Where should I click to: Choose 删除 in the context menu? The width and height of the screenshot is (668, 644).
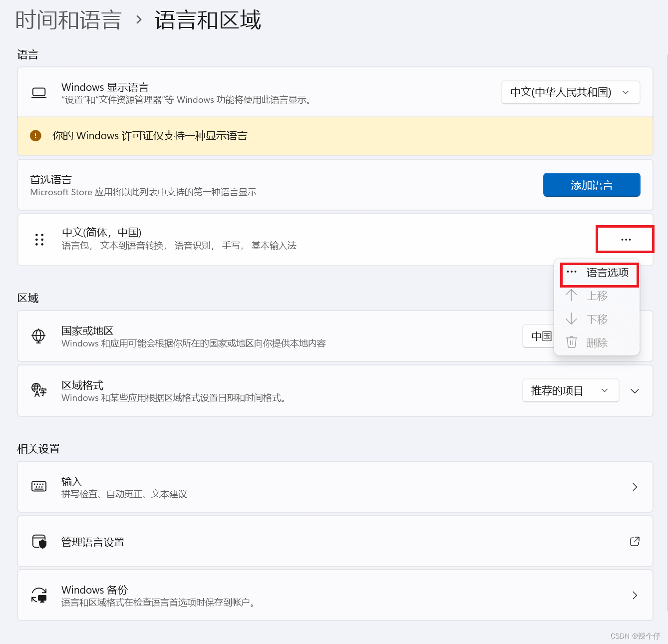click(x=597, y=343)
